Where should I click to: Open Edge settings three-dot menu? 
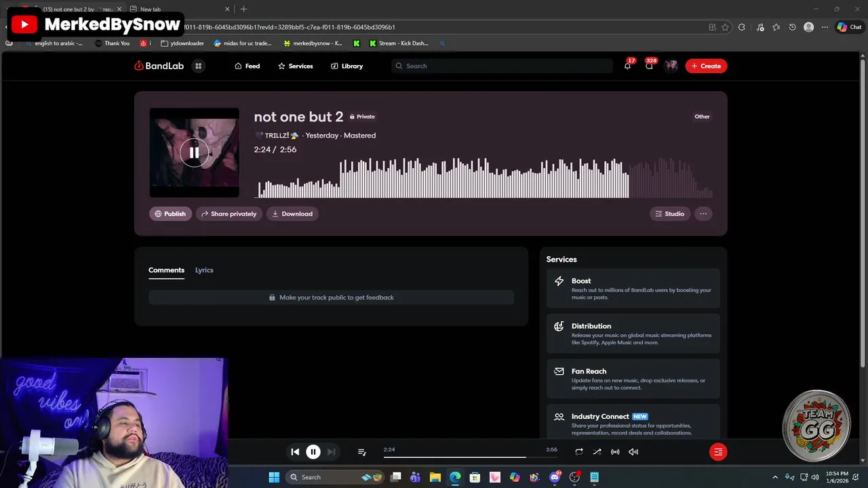point(825,27)
